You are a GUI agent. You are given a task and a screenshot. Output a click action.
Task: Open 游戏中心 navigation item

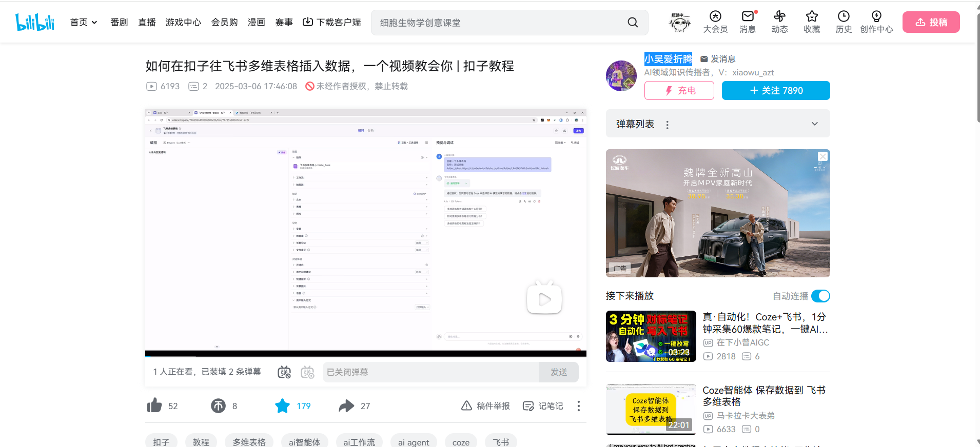point(183,22)
